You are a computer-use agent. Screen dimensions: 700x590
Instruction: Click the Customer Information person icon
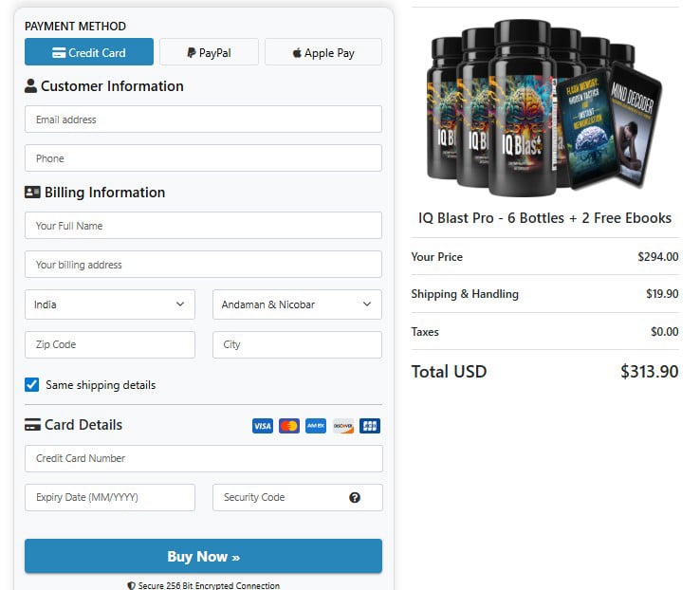pos(31,86)
